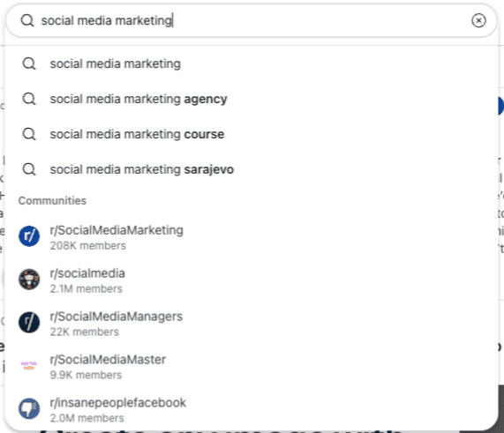Pick the 'social media marketing course' suggestion

coord(252,134)
